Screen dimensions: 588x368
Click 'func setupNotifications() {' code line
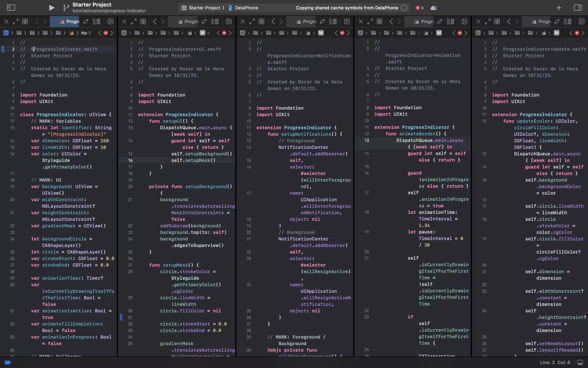(305, 134)
